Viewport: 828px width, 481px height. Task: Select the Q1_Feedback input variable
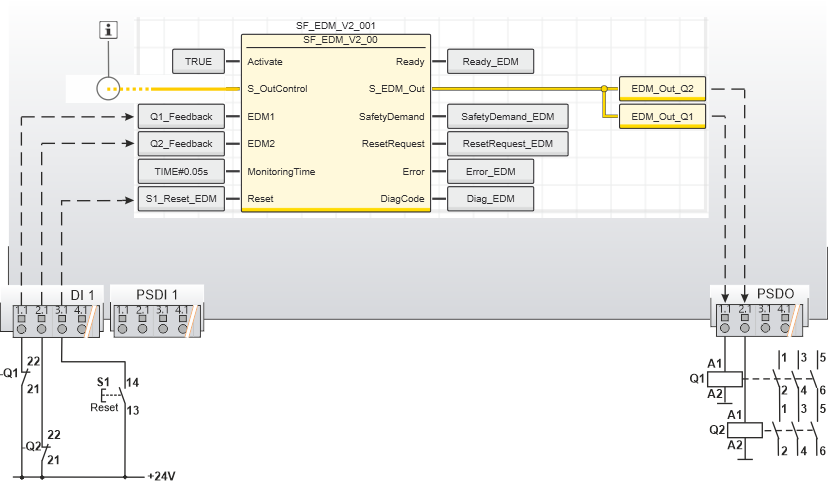[x=176, y=117]
